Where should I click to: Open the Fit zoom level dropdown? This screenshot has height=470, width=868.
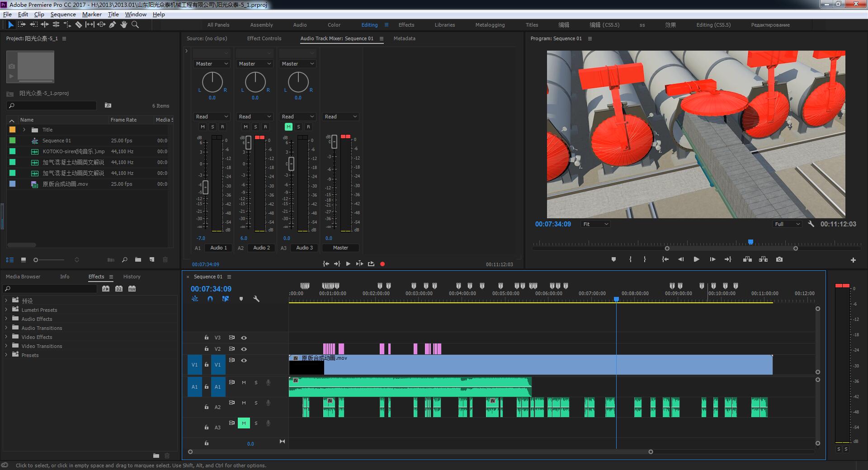coord(595,224)
